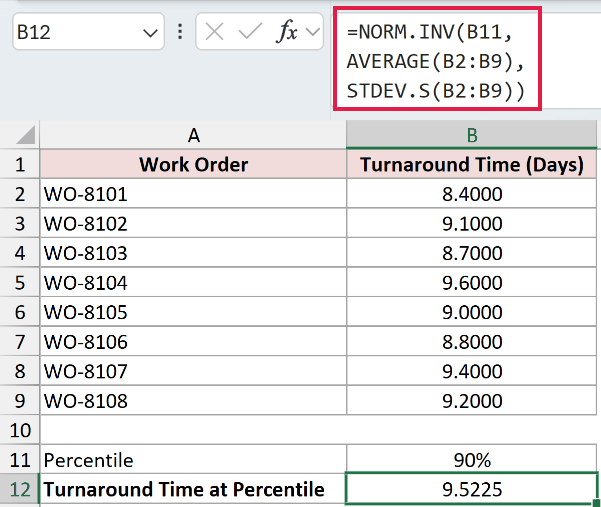The image size is (601, 507).
Task: Select row 1 header
Action: tap(20, 164)
